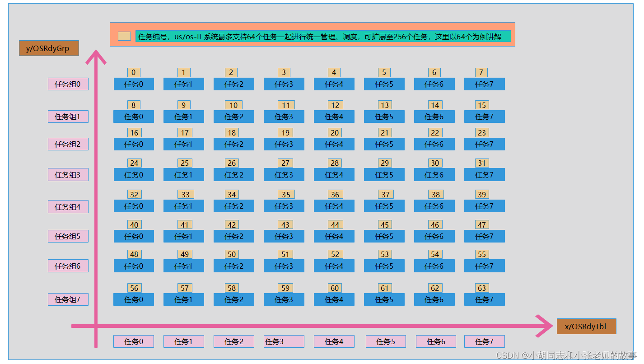
Task: Select the blue 任务1 box under number 57
Action: point(184,299)
